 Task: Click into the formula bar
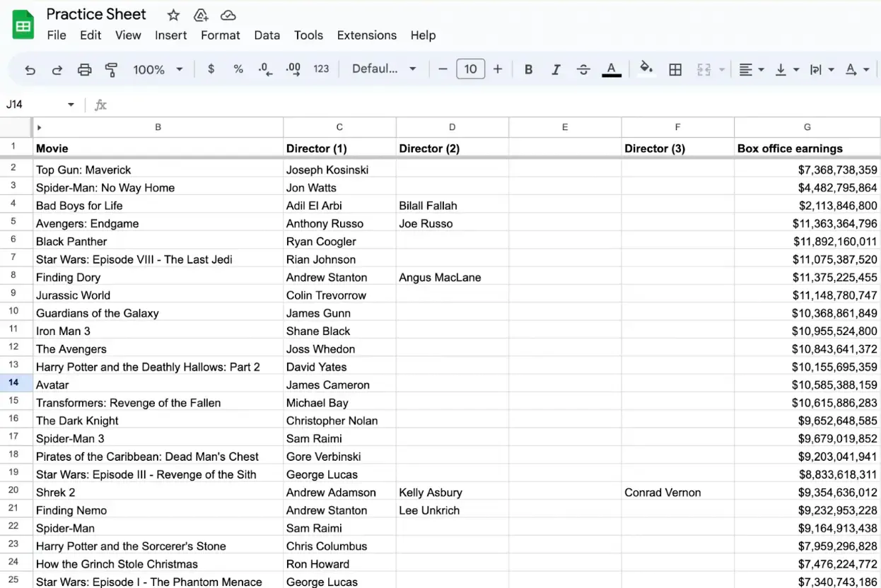[495, 105]
